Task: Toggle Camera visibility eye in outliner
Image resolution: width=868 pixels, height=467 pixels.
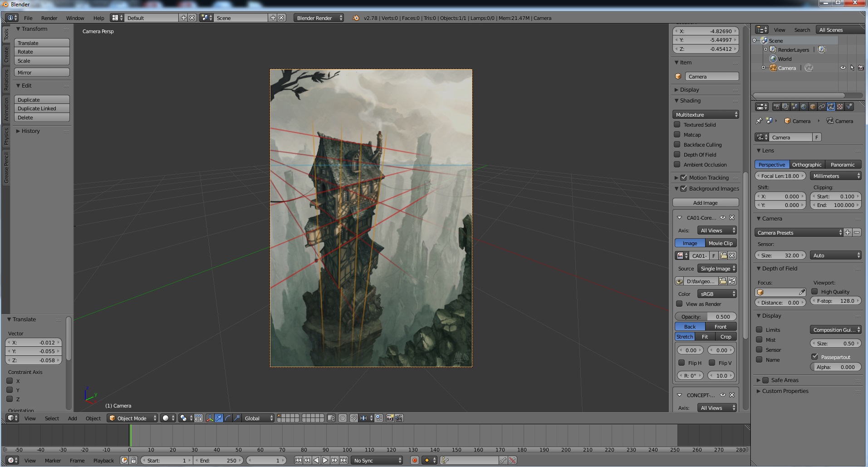Action: coord(843,68)
